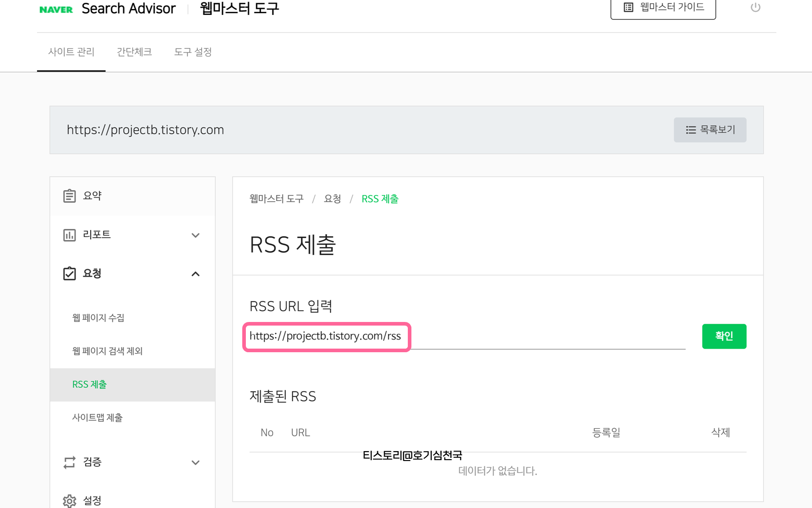
Task: Open the 도구 설정 tab
Action: [x=193, y=52]
